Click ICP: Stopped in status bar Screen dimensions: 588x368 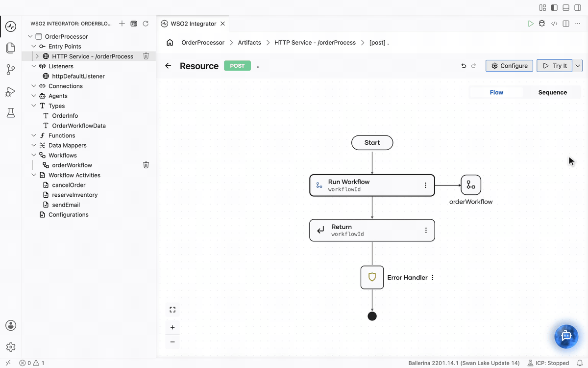pyautogui.click(x=548, y=363)
